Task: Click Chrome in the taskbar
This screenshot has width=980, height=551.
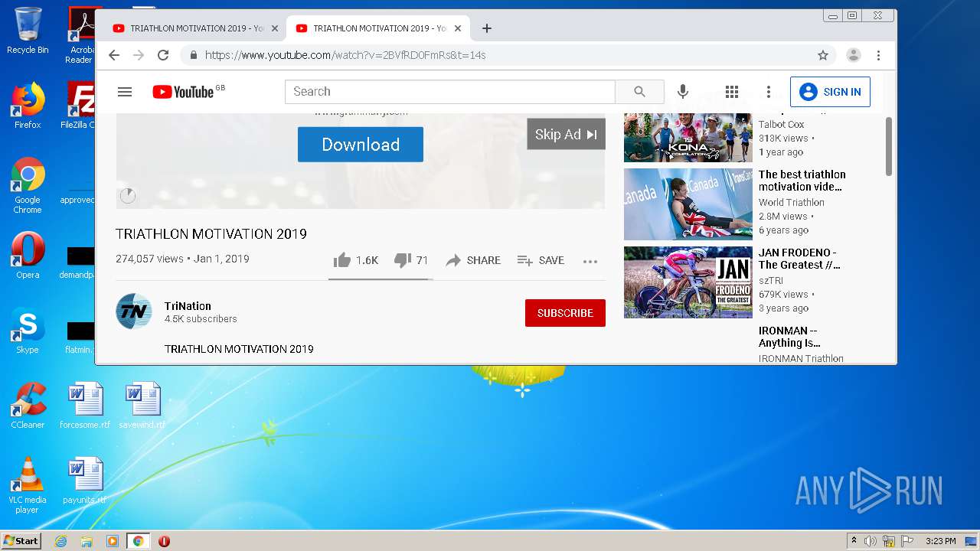Action: tap(138, 541)
